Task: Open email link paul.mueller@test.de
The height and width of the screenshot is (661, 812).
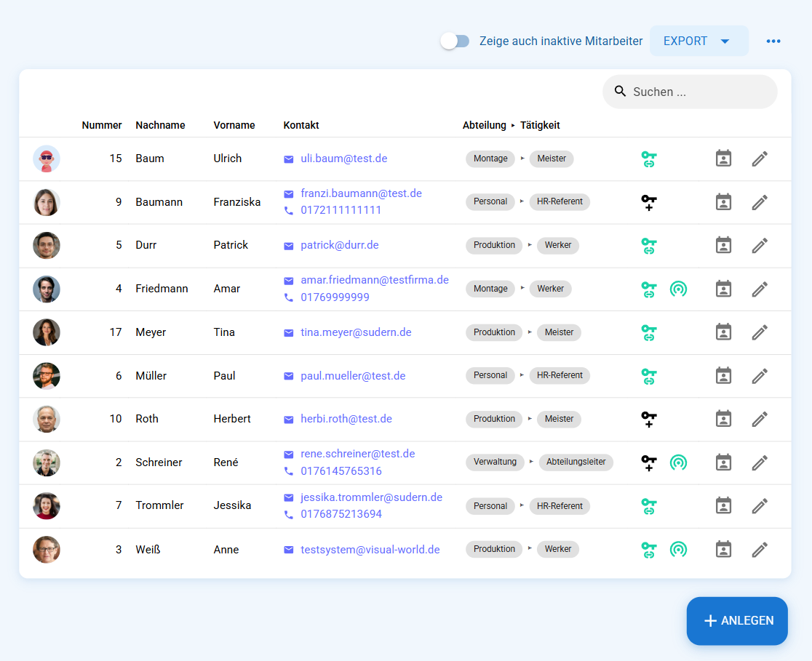Action: pyautogui.click(x=353, y=376)
